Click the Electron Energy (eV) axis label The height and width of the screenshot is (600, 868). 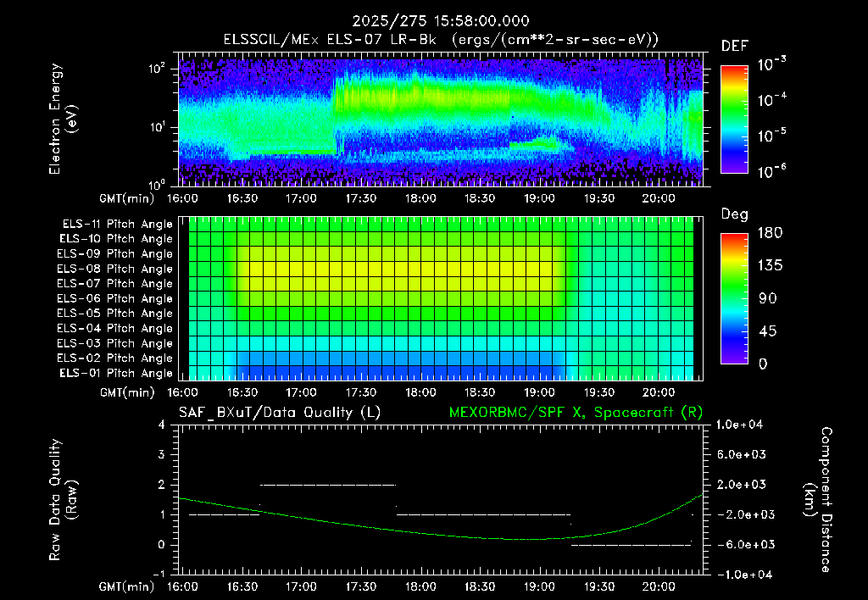pos(63,119)
